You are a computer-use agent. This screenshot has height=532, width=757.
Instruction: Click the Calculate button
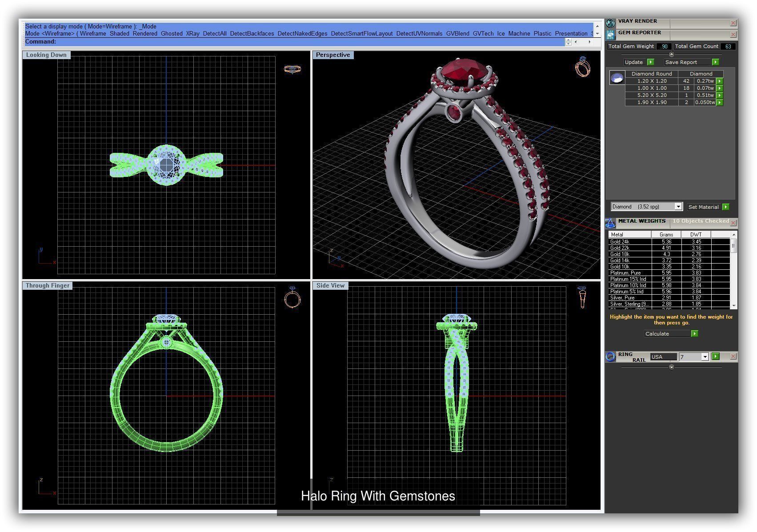click(x=667, y=334)
